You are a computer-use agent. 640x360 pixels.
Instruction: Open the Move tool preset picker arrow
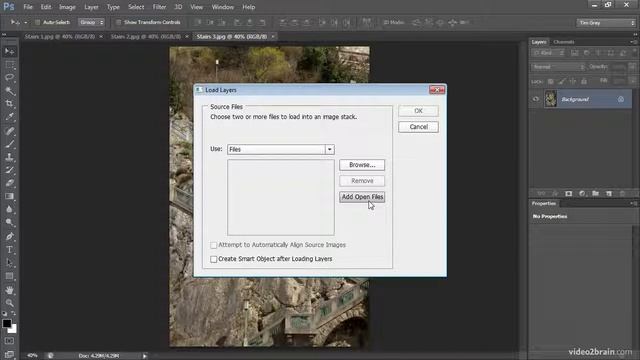point(25,22)
